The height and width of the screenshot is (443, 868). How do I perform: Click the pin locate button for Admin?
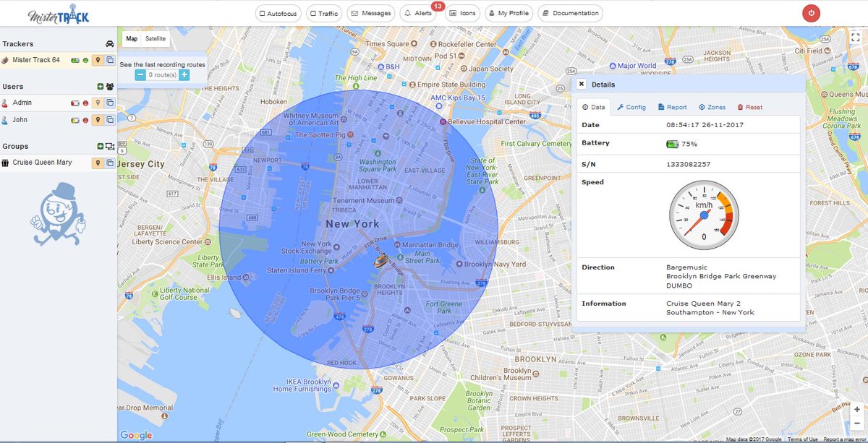pyautogui.click(x=98, y=103)
